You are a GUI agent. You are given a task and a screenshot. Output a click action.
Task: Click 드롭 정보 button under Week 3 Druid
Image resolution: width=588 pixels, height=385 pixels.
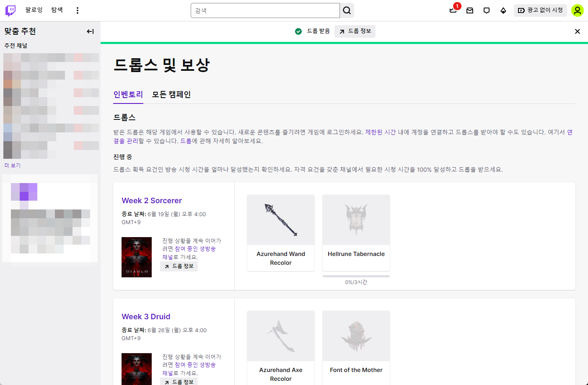click(179, 382)
